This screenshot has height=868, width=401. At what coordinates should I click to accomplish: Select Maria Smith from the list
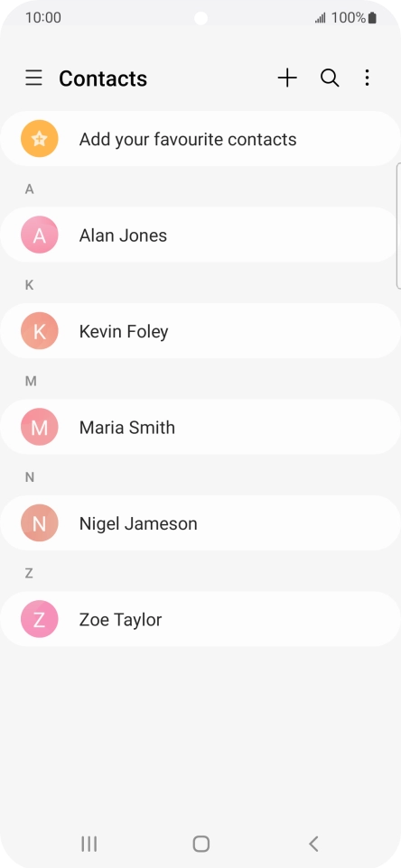pyautogui.click(x=200, y=427)
